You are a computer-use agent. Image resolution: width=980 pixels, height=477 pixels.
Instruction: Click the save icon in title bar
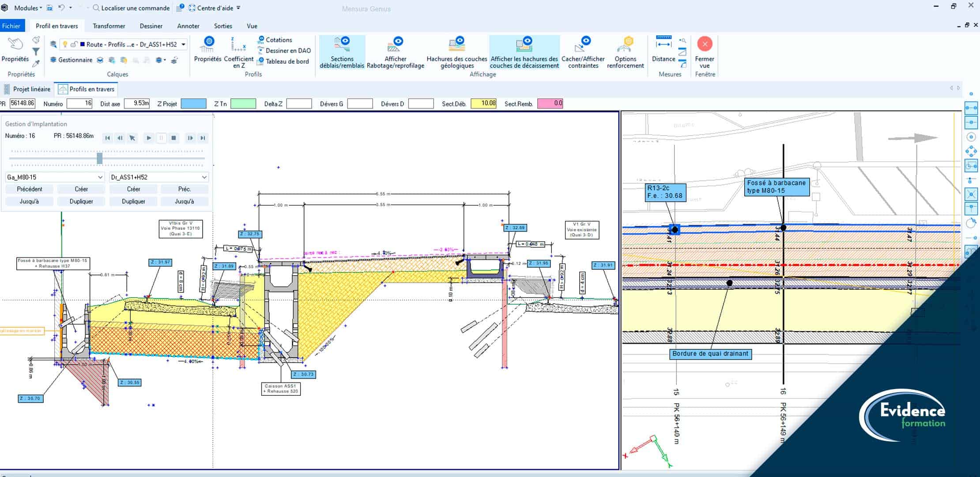(49, 8)
